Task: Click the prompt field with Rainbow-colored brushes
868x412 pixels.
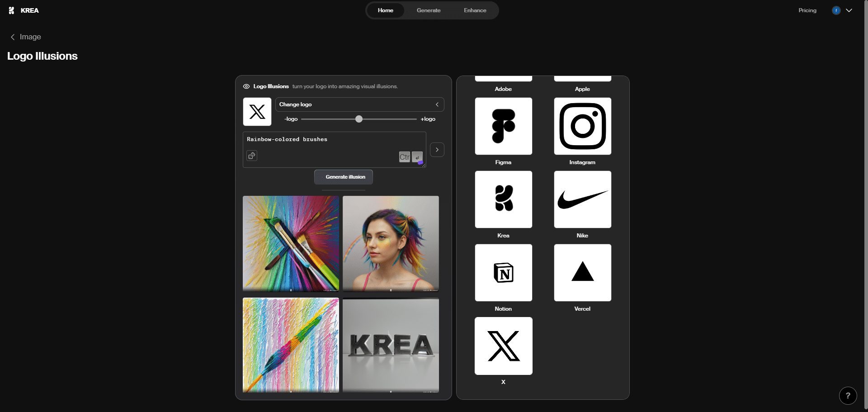Action: [334, 149]
